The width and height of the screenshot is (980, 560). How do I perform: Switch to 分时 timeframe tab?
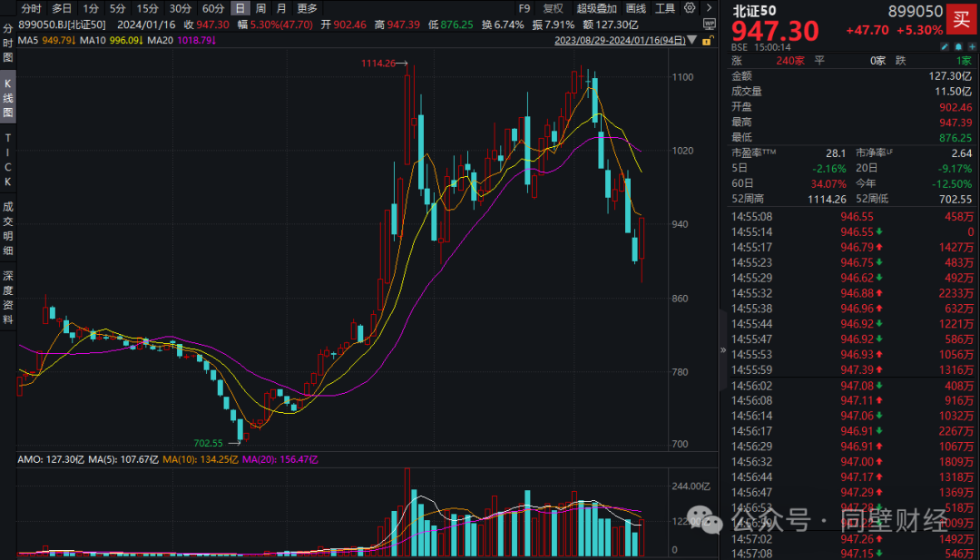click(x=31, y=8)
